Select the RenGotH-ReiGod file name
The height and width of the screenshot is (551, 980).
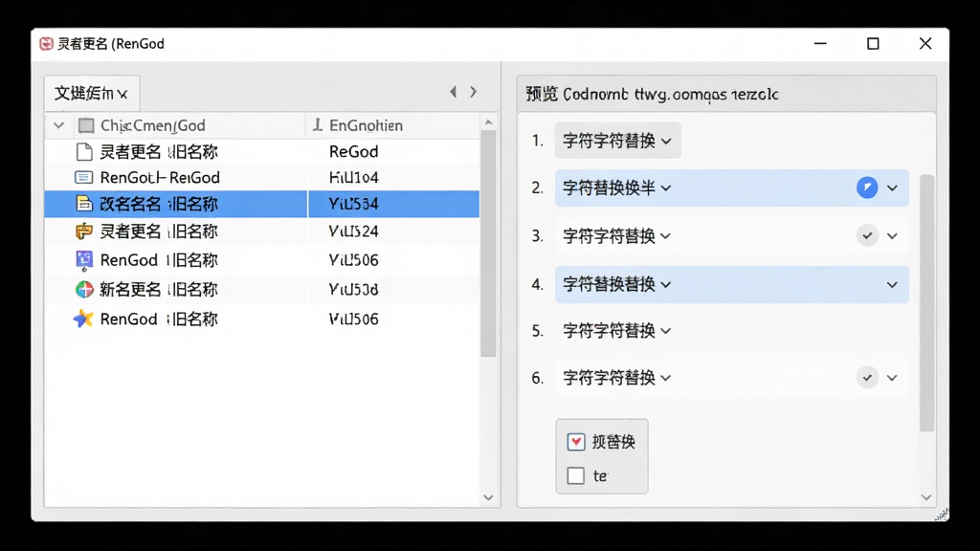click(160, 177)
